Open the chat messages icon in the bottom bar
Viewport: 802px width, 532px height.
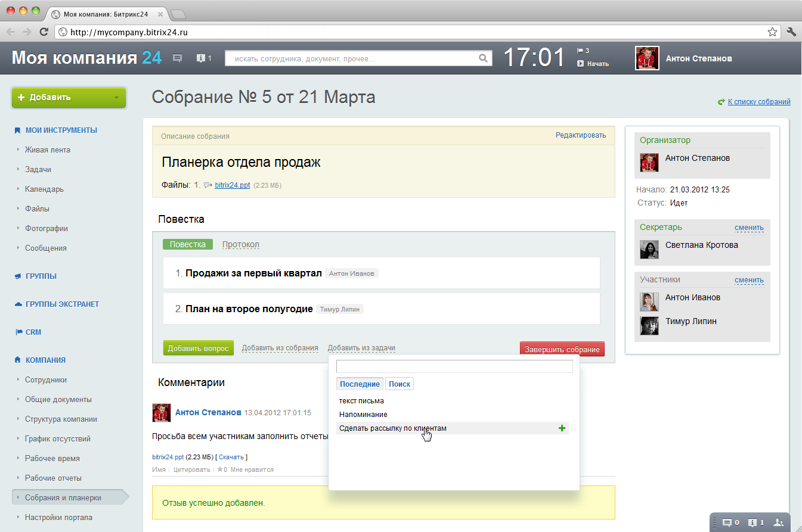tap(727, 522)
